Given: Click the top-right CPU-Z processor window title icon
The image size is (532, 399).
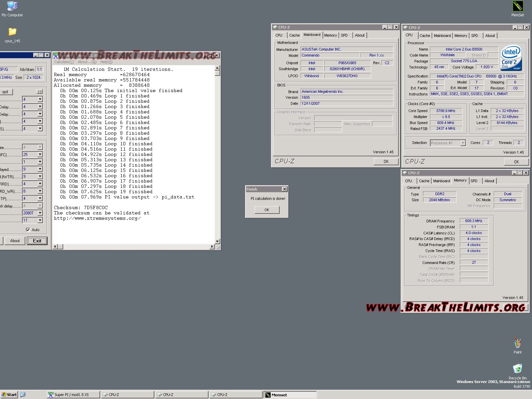Looking at the screenshot, I should tap(405, 28).
